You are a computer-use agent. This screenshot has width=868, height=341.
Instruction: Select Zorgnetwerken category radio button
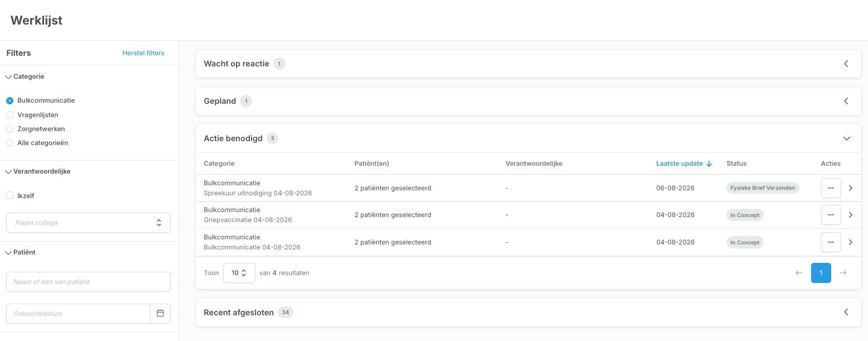click(x=9, y=129)
